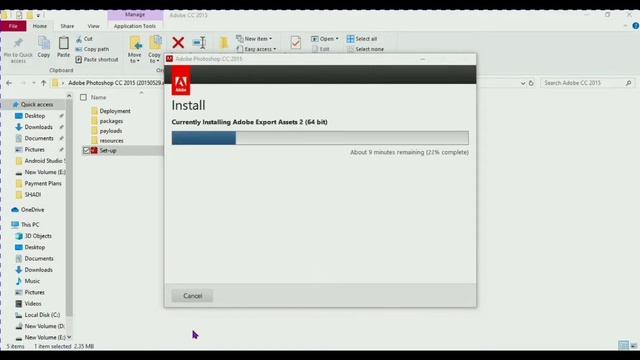Screen dimensions: 640x360
Task: Open the recent locations dropdown arrow
Action: (x=33, y=83)
